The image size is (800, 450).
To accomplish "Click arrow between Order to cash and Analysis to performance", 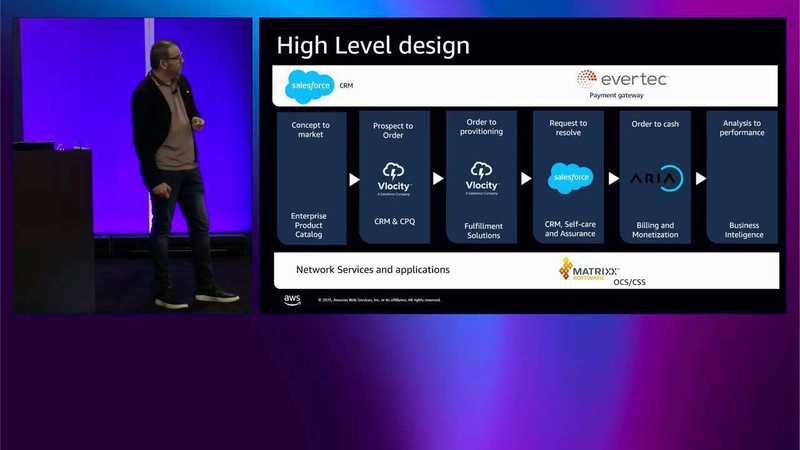I will 700,179.
